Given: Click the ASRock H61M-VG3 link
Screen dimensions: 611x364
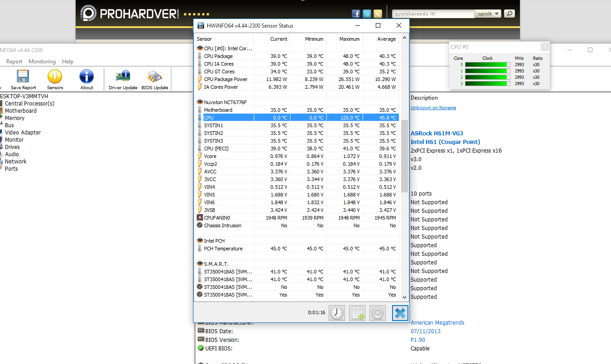Looking at the screenshot, I should pyautogui.click(x=437, y=134).
